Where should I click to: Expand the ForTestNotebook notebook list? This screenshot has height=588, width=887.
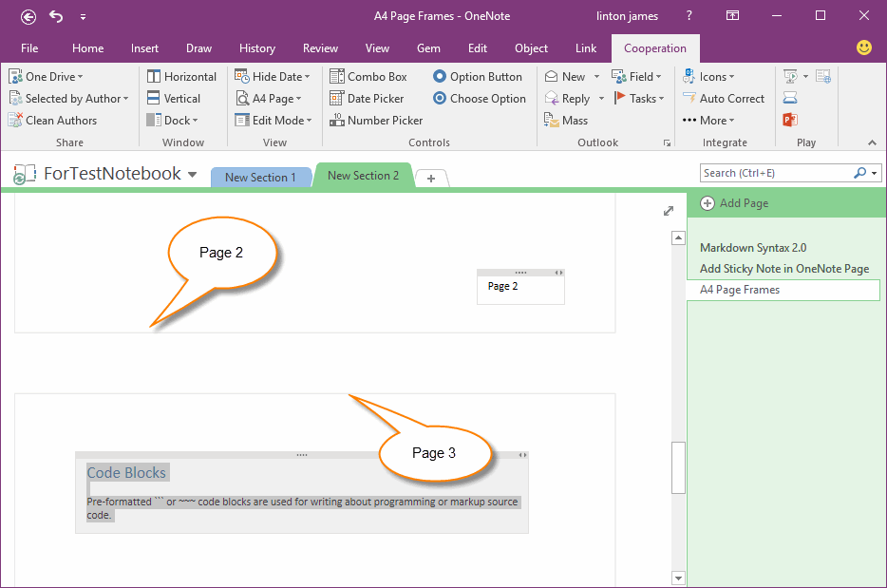click(193, 174)
